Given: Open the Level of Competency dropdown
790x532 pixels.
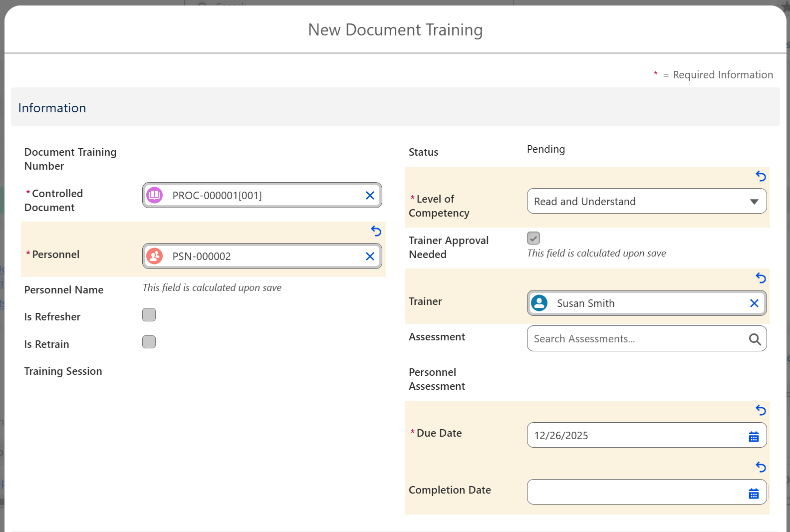Looking at the screenshot, I should pyautogui.click(x=646, y=202).
